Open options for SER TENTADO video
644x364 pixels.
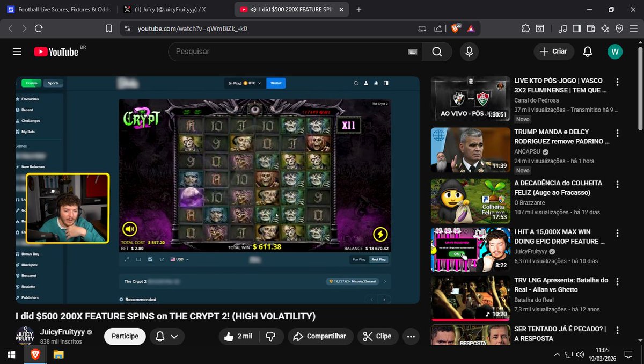617,330
